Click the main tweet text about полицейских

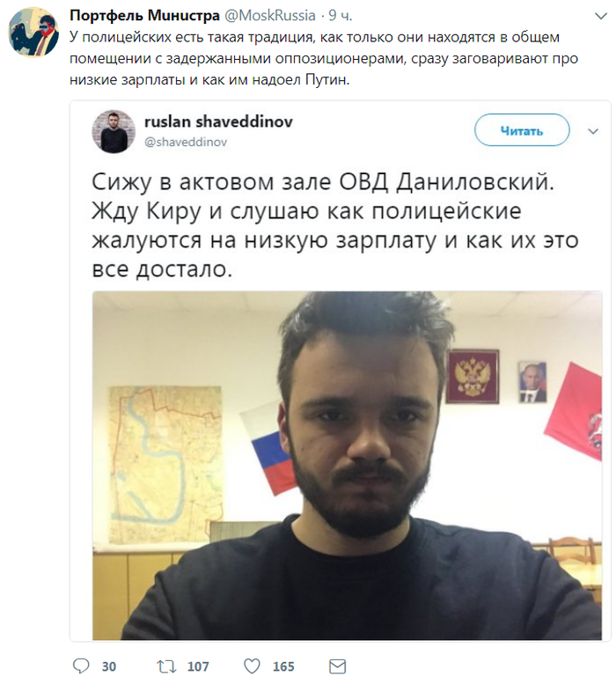324,58
